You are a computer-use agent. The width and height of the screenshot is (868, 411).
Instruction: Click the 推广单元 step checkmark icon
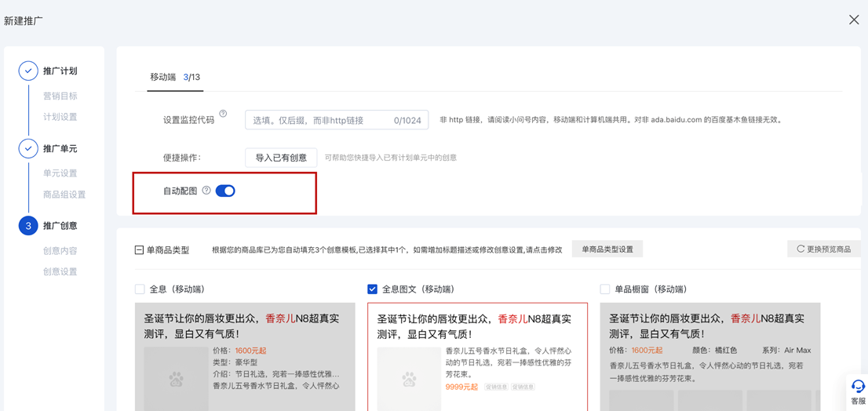[27, 148]
